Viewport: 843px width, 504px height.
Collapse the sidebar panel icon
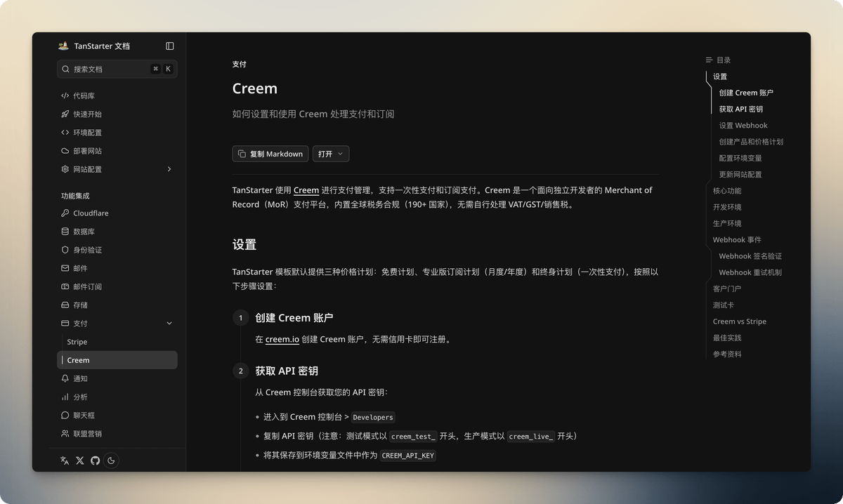point(169,46)
